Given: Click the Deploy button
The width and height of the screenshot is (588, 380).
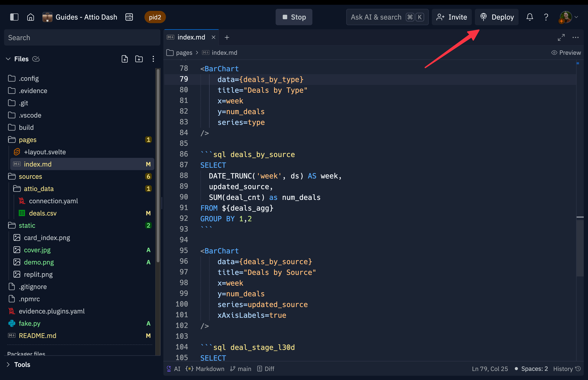Looking at the screenshot, I should (496, 17).
